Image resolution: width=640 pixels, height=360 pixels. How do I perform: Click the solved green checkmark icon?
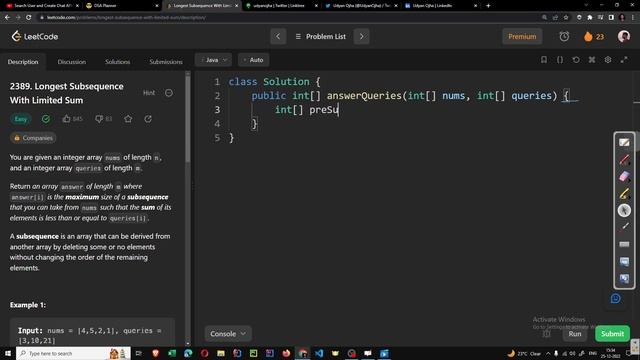[x=46, y=119]
